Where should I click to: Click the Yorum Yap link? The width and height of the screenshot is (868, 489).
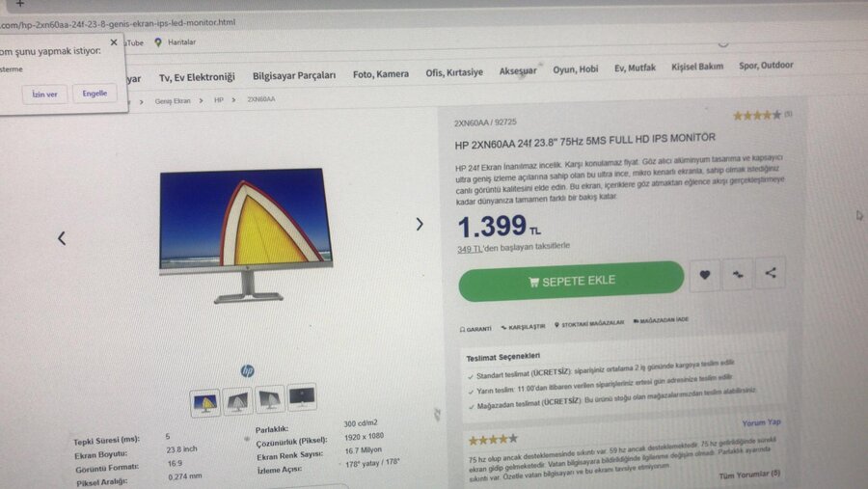click(x=761, y=422)
